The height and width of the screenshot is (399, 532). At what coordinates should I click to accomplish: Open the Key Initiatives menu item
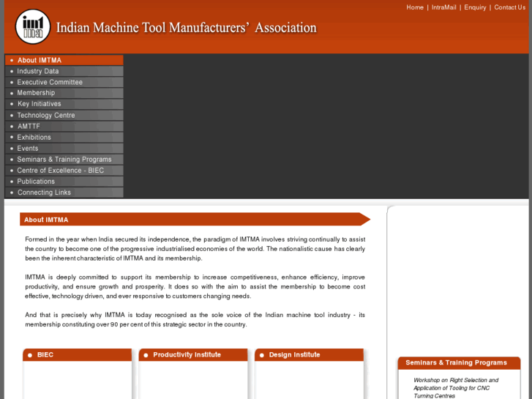(x=64, y=104)
